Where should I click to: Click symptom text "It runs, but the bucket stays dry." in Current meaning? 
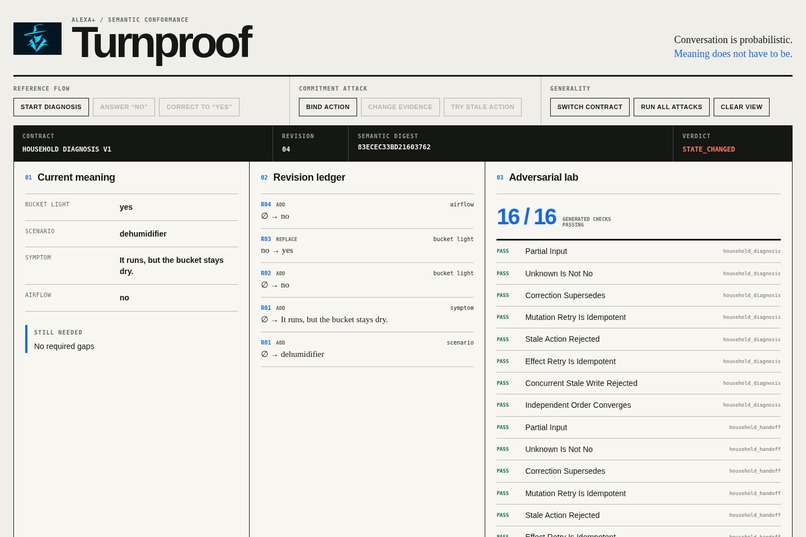tap(171, 266)
